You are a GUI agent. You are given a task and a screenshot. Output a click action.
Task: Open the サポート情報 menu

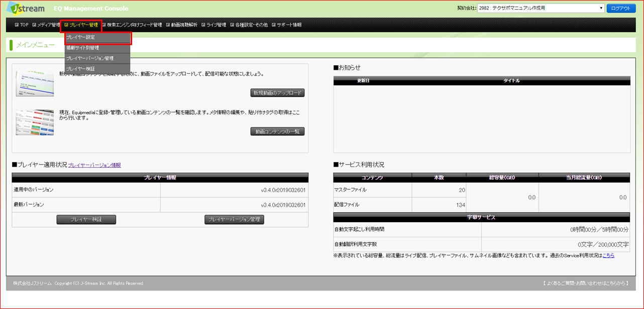click(x=287, y=25)
